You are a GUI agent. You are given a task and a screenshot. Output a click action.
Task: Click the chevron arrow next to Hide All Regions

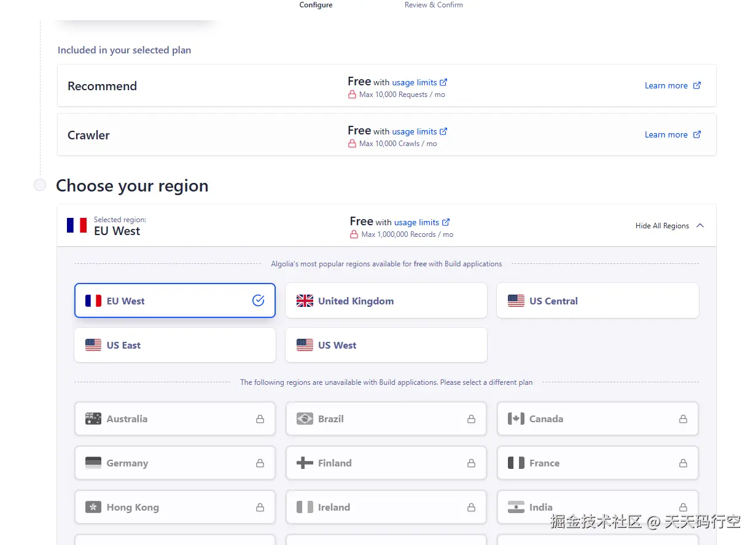click(700, 226)
